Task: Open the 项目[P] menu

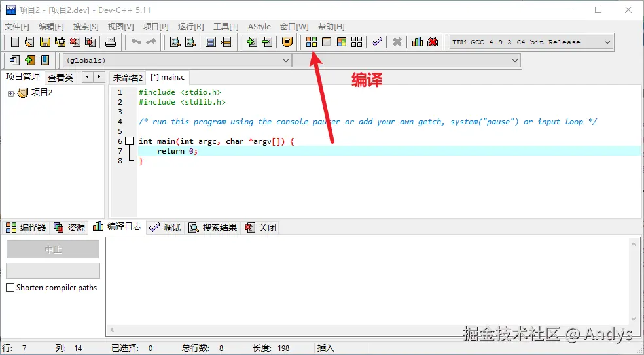Action: [x=156, y=27]
